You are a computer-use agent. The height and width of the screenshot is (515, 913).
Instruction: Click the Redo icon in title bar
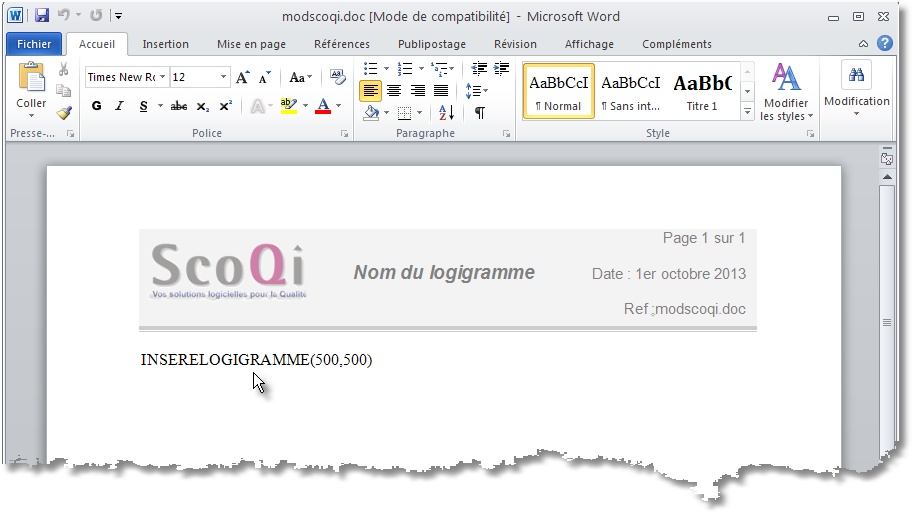(96, 15)
